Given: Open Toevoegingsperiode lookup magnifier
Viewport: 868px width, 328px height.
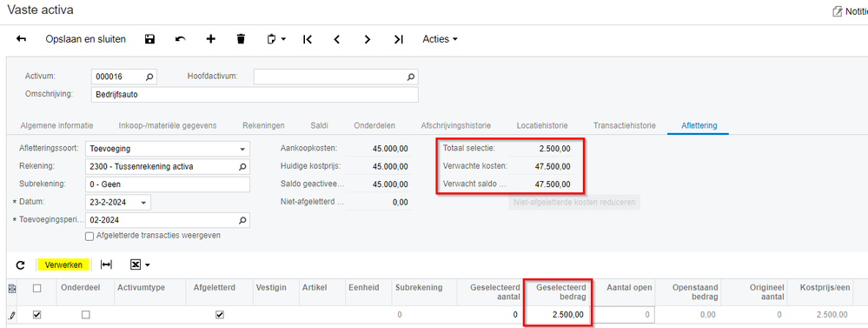Looking at the screenshot, I should click(242, 220).
